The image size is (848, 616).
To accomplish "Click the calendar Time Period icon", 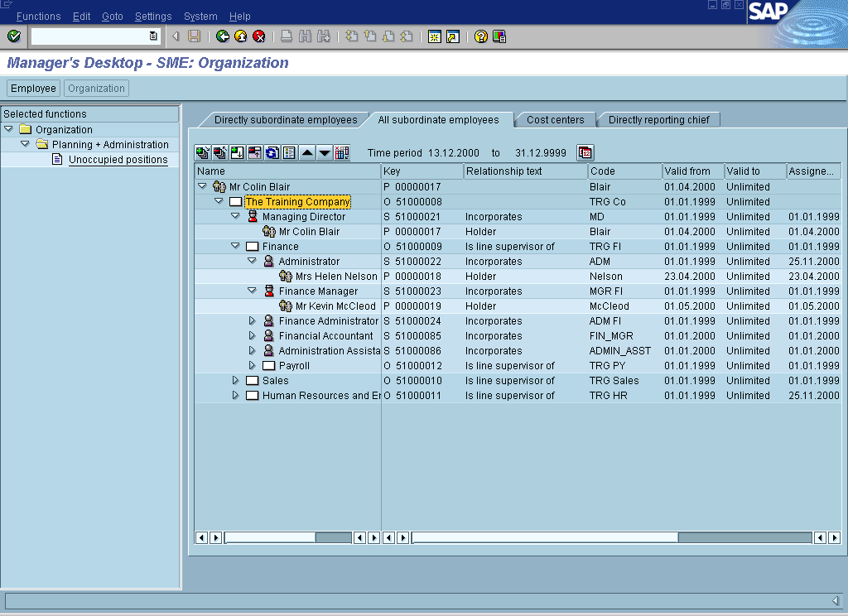I will [585, 153].
